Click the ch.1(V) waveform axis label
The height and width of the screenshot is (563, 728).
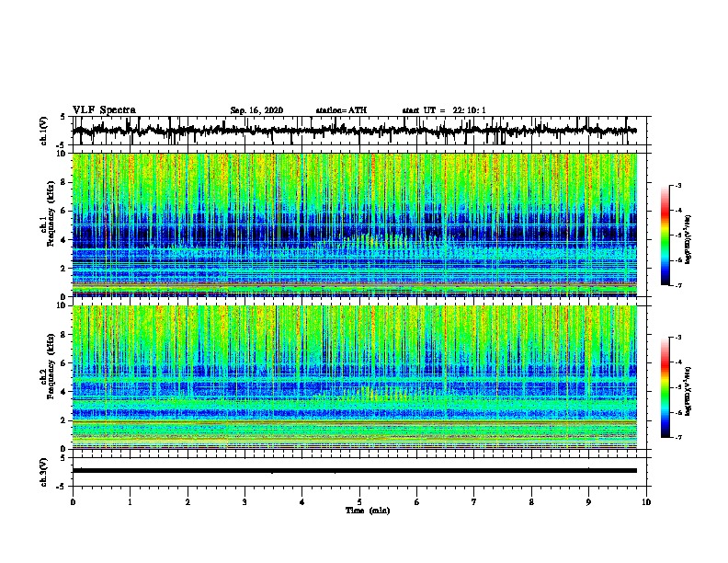[x=44, y=131]
